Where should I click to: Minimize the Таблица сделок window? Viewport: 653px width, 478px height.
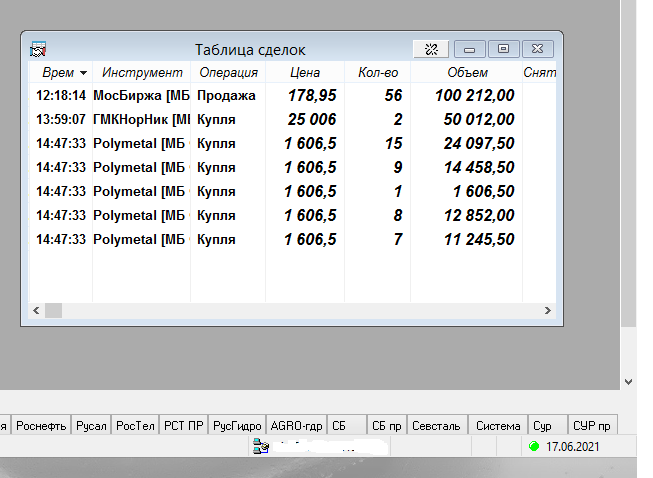469,49
